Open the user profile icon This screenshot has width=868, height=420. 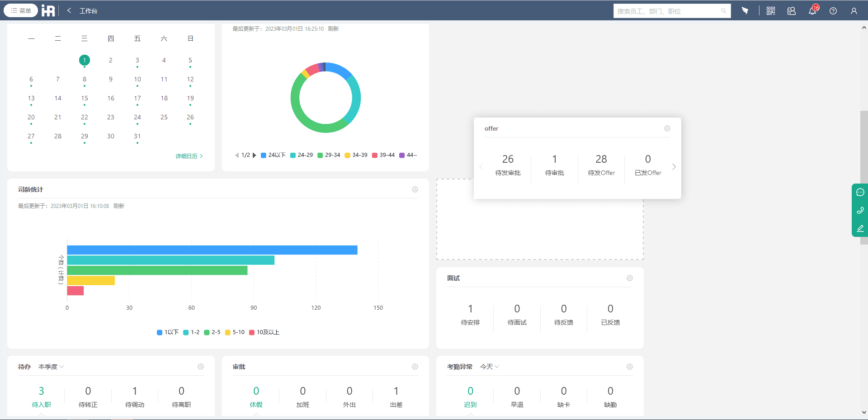[854, 11]
